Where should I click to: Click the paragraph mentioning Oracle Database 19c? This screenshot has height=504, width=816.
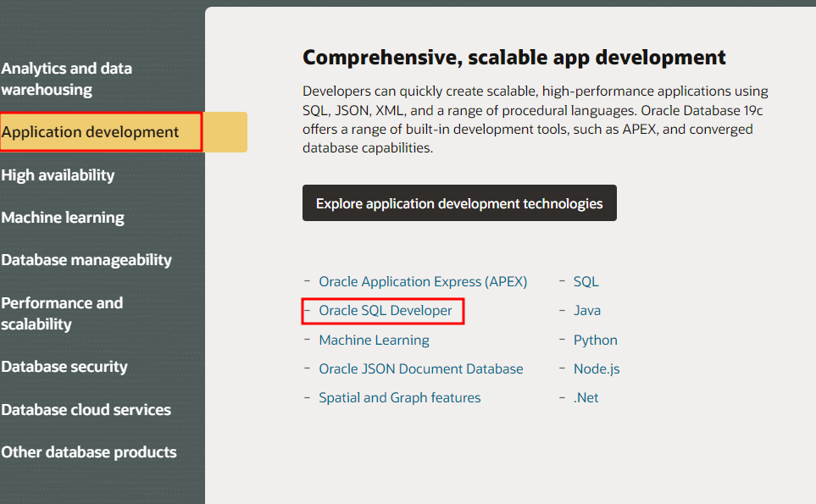[535, 119]
